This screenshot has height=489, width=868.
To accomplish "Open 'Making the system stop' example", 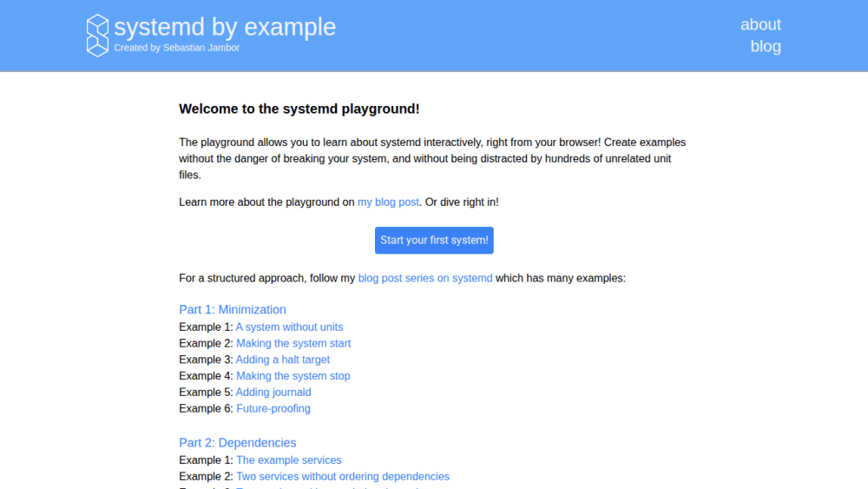I will [x=293, y=376].
